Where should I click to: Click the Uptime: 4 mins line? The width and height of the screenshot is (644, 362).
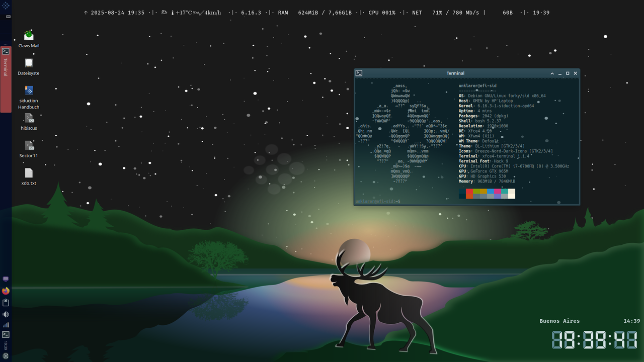click(476, 111)
